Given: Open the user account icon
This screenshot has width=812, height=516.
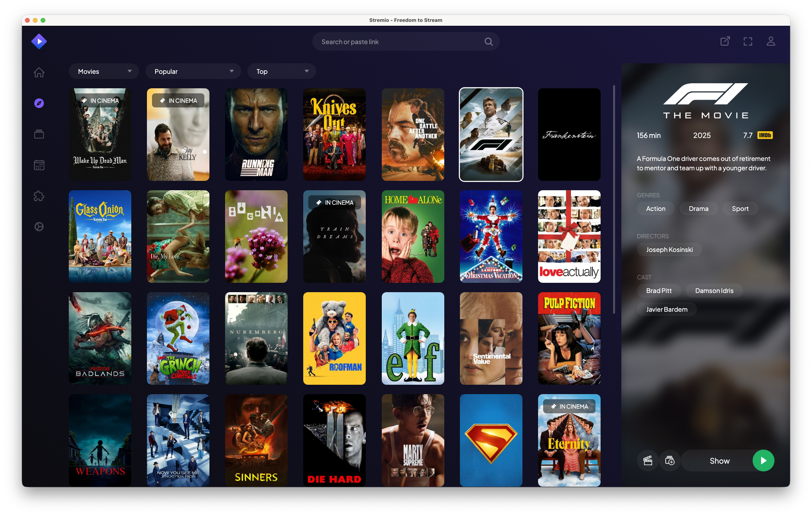Looking at the screenshot, I should click(771, 41).
